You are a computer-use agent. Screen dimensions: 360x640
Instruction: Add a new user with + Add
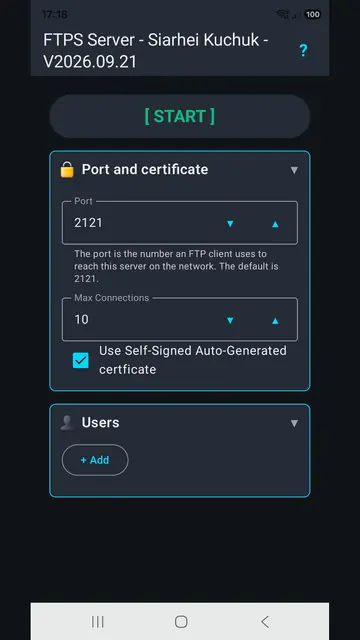pos(95,460)
